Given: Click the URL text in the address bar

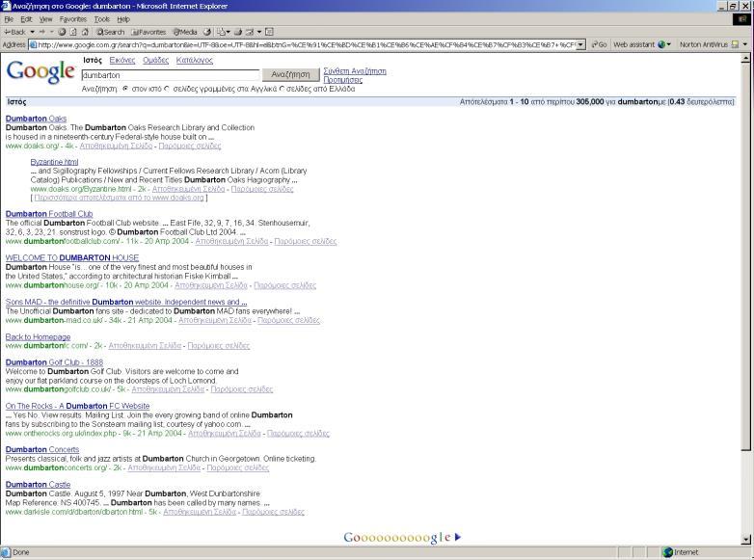Looking at the screenshot, I should pos(307,44).
